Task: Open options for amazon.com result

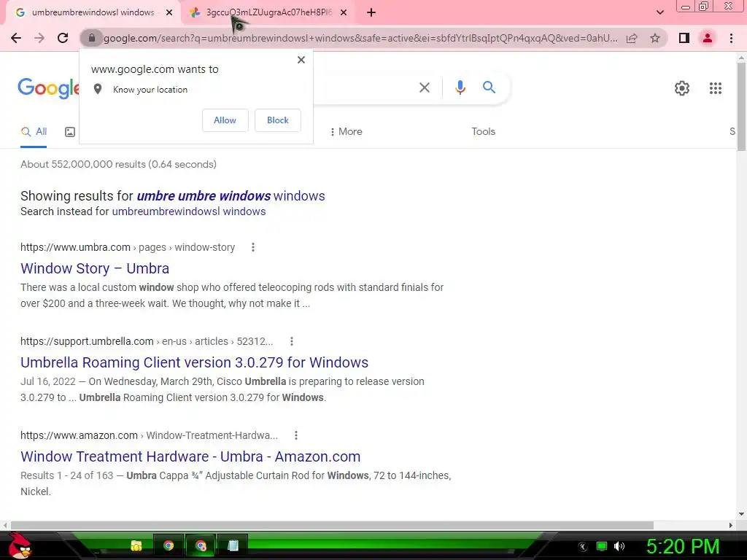Action: coord(296,435)
